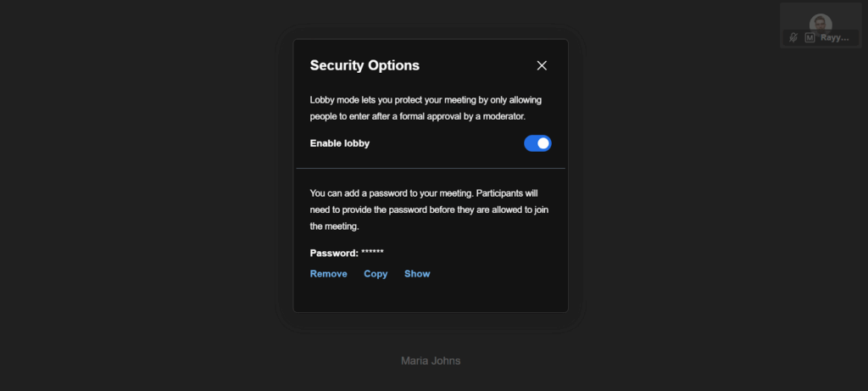The height and width of the screenshot is (391, 868).
Task: Close the Security Options dialog
Action: (x=542, y=65)
